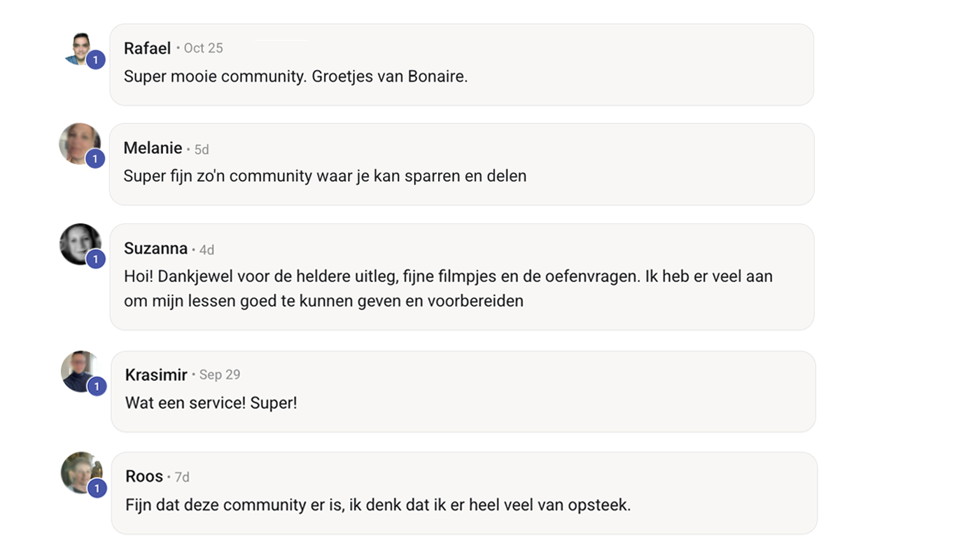Image resolution: width=980 pixels, height=553 pixels.
Task: Click the level 1 badge on Rafael's avatar
Action: tap(96, 60)
